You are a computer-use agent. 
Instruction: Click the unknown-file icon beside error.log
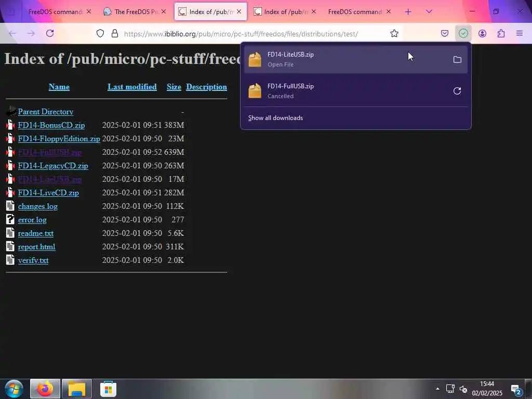(10, 219)
